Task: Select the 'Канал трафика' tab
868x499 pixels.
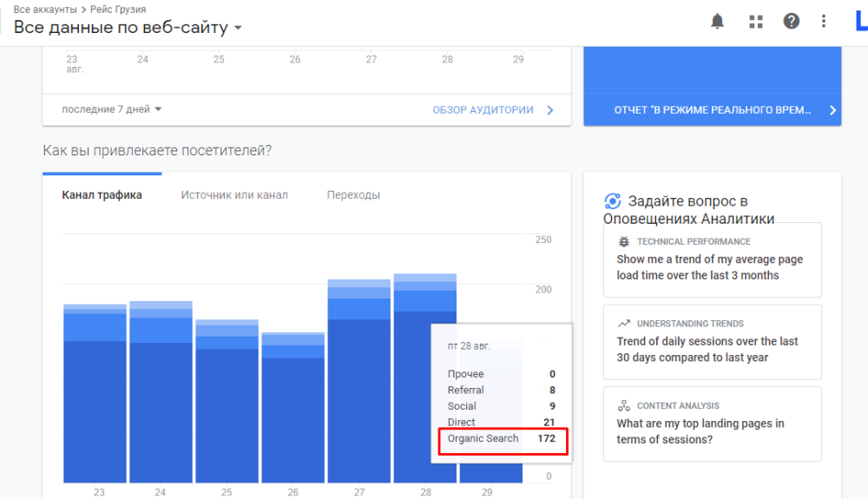Action: tap(102, 195)
